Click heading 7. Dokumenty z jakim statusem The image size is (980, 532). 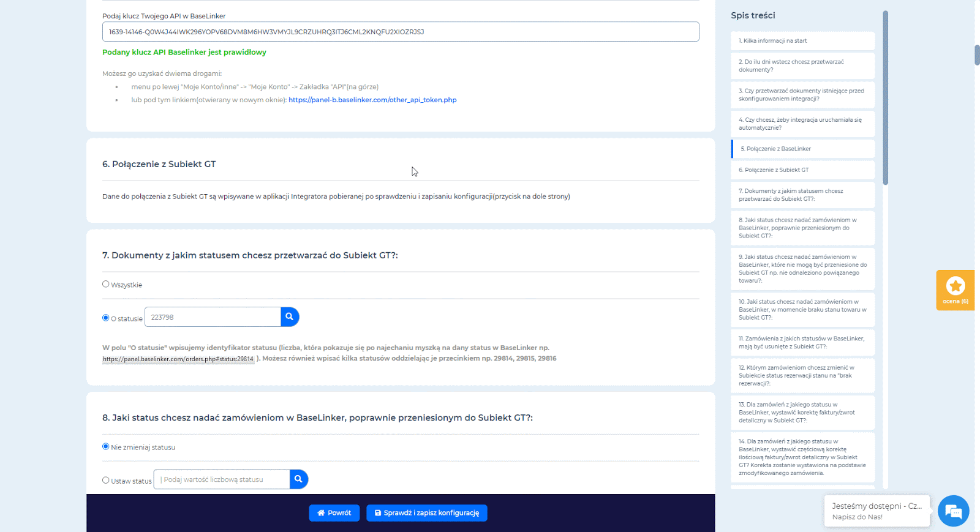250,255
